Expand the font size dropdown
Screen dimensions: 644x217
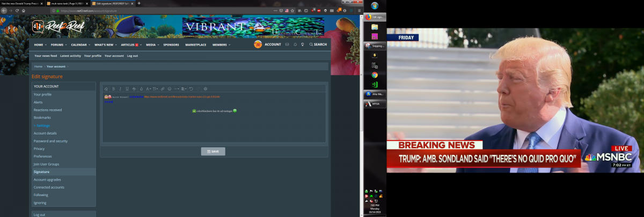click(x=155, y=89)
